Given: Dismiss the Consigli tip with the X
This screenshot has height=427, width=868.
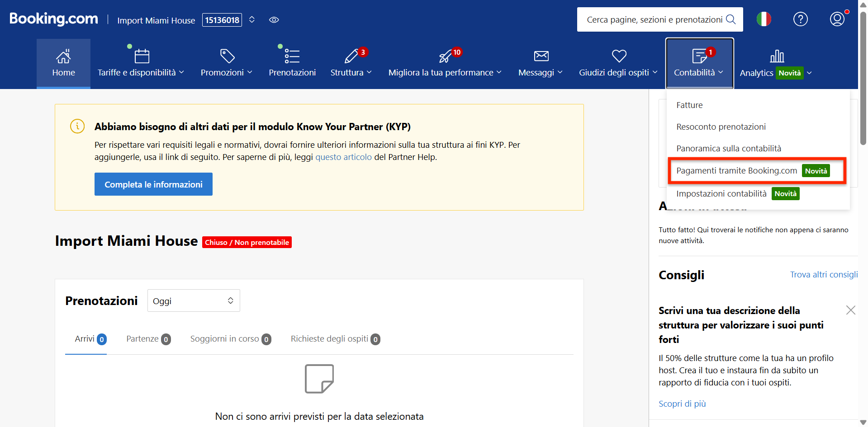Looking at the screenshot, I should pyautogui.click(x=850, y=310).
